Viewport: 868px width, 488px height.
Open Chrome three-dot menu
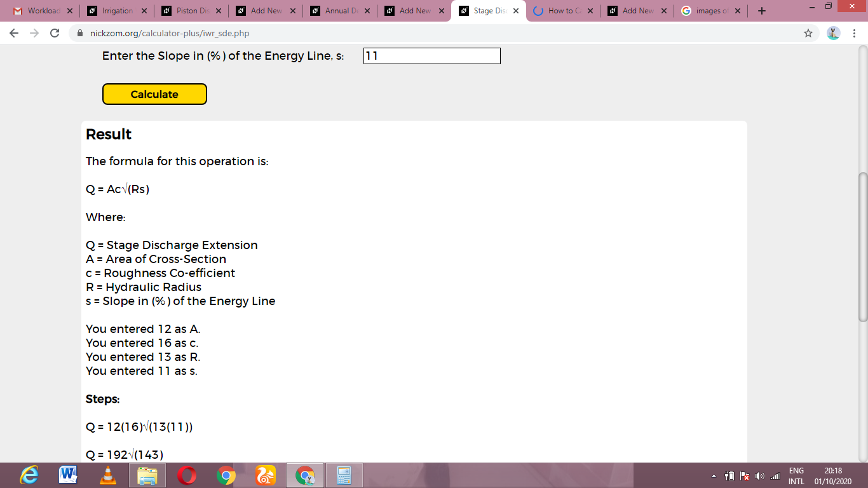coord(855,33)
